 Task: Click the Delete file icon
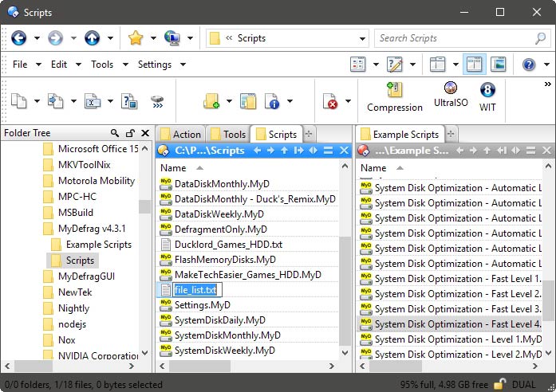point(330,101)
